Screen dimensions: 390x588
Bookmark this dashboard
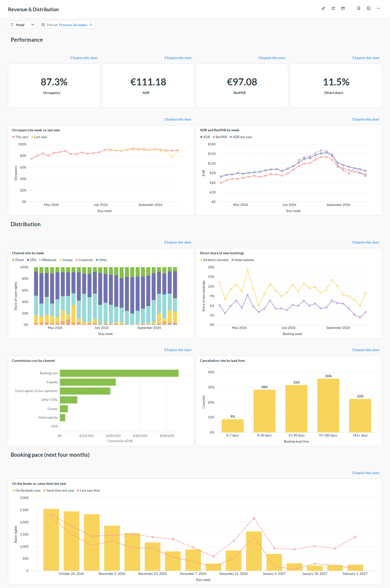point(359,8)
